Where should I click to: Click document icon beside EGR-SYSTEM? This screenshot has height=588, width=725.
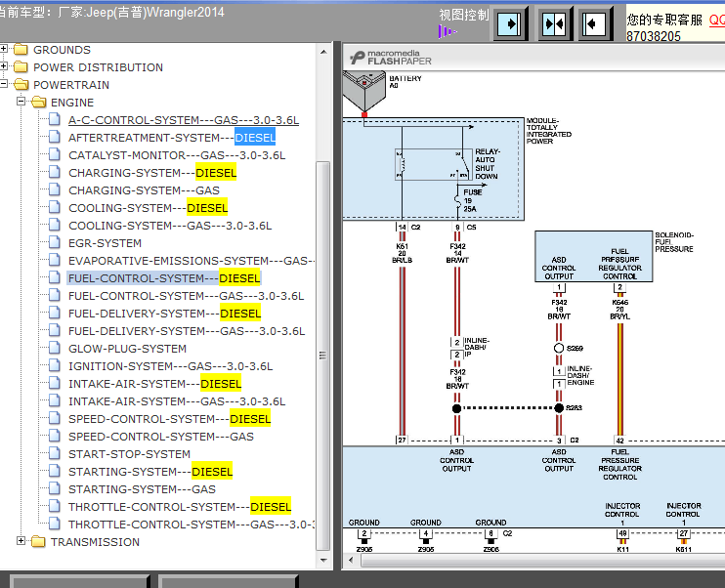tap(54, 242)
